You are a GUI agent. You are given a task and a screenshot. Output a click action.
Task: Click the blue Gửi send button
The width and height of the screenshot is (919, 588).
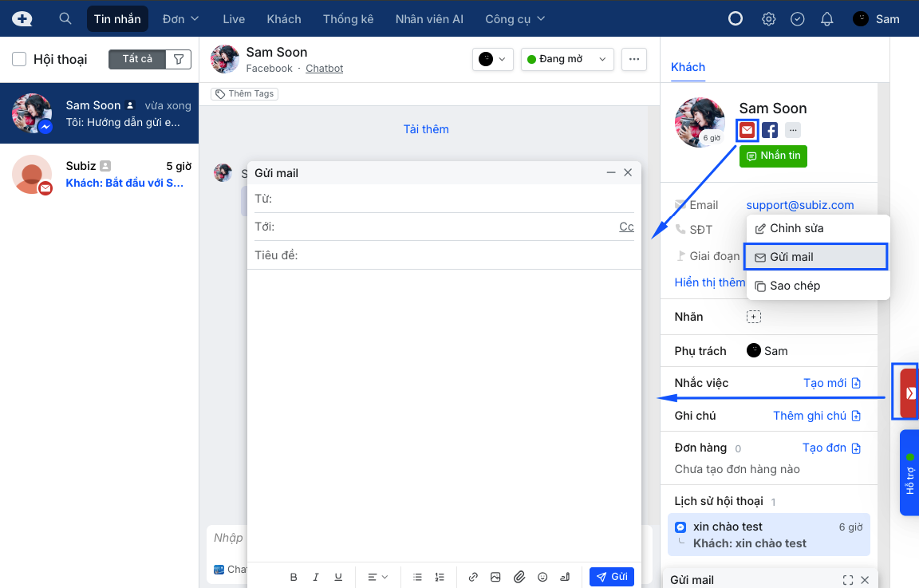click(x=611, y=577)
